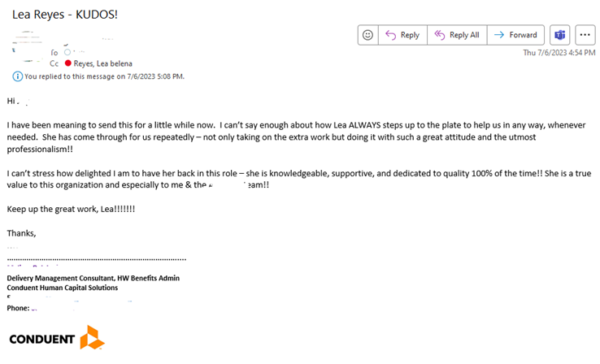Select the subject line Lea Reyes - KUDOS!
The image size is (600, 364).
pos(65,14)
